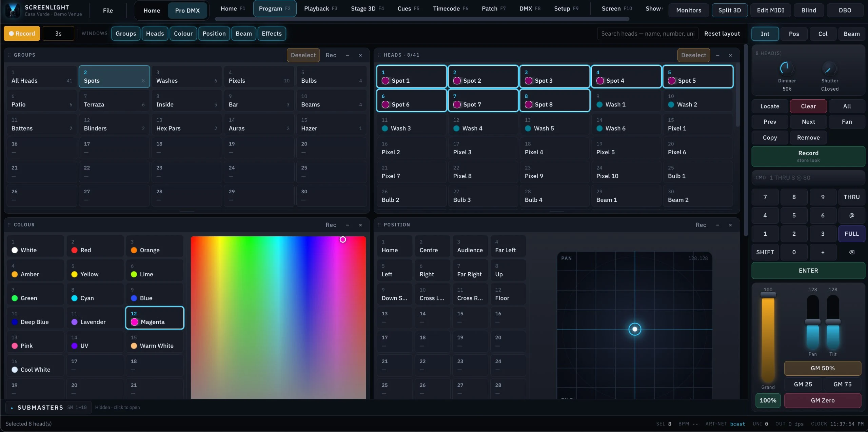Click the Groups panel drag handle icon

[x=9, y=55]
